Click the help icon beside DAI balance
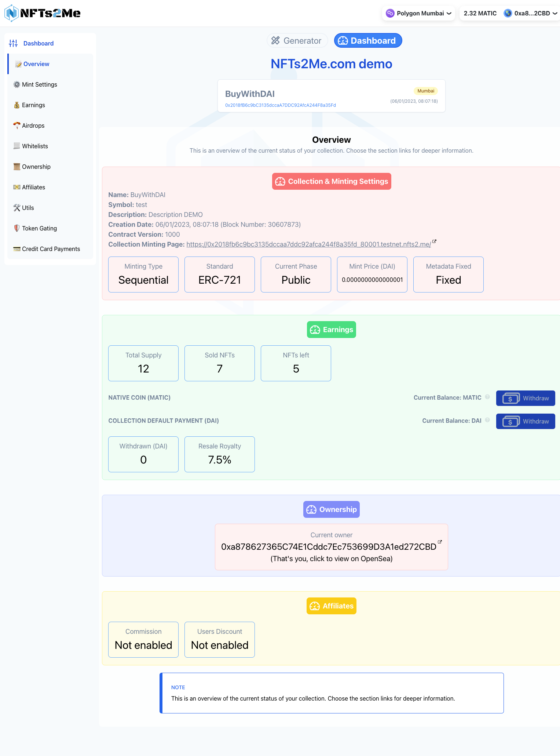560x756 pixels. coord(487,420)
